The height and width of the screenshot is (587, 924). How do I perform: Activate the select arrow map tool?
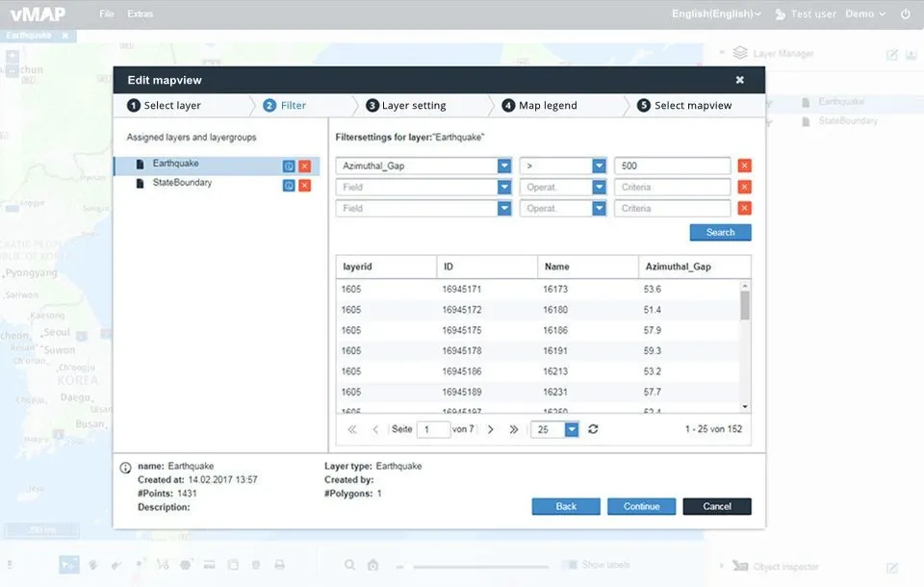click(69, 565)
